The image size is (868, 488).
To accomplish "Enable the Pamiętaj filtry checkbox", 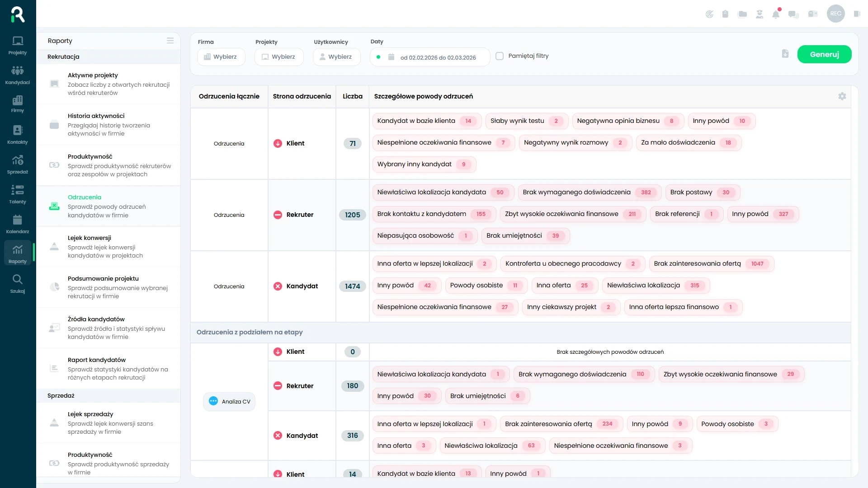I will 500,56.
